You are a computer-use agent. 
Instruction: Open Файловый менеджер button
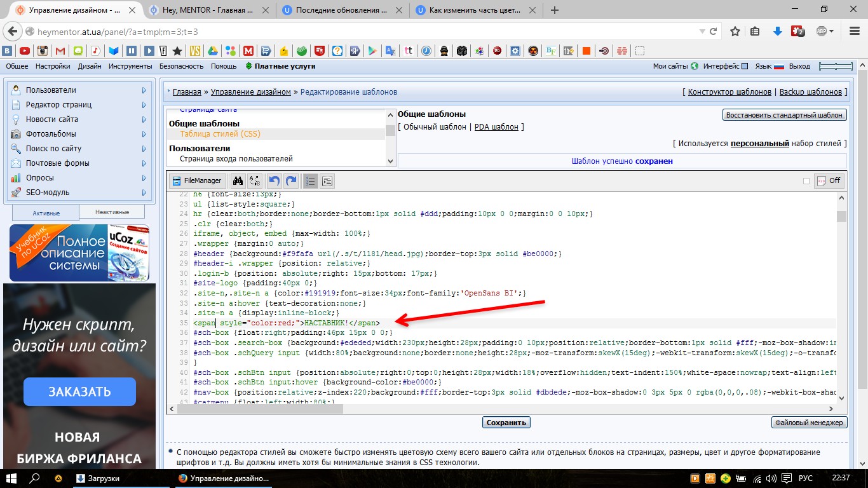pos(809,422)
